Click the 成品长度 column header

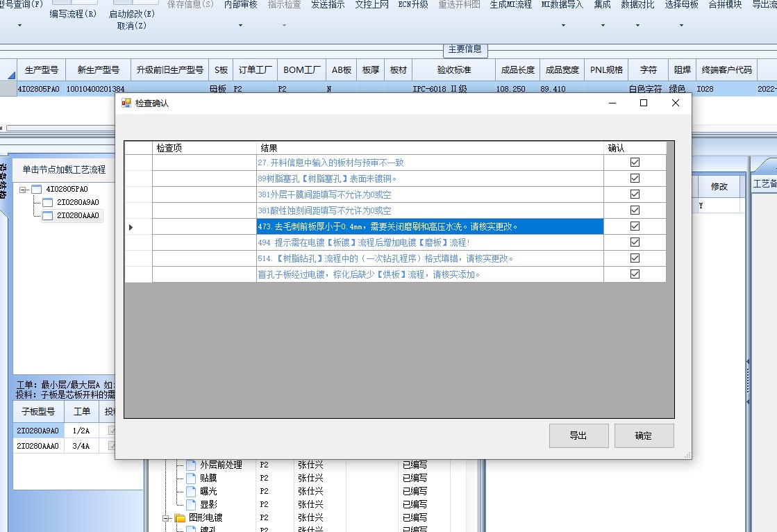click(518, 70)
